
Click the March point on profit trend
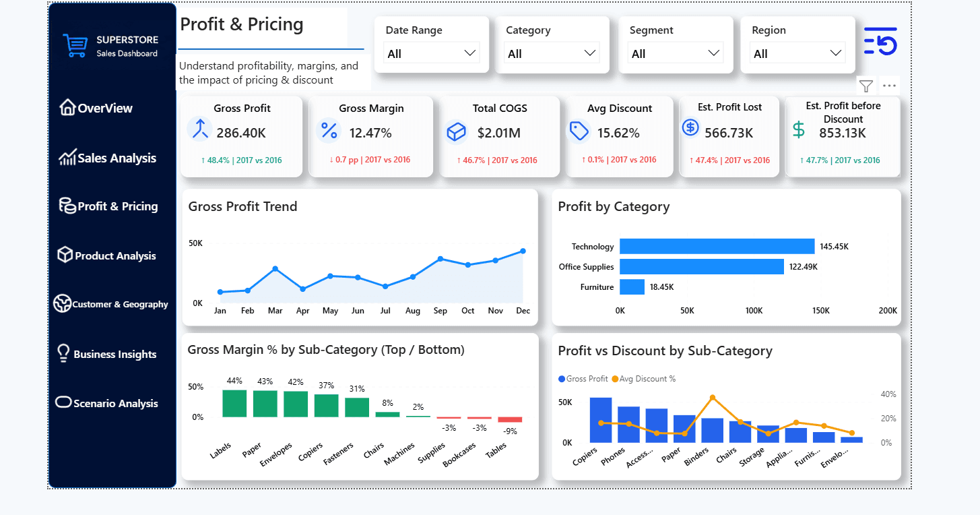(x=275, y=268)
